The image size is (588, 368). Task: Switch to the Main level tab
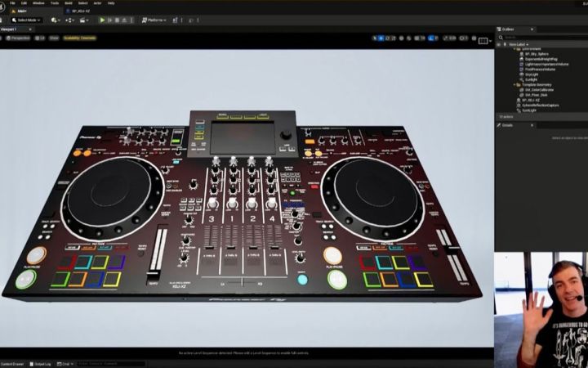(x=22, y=11)
